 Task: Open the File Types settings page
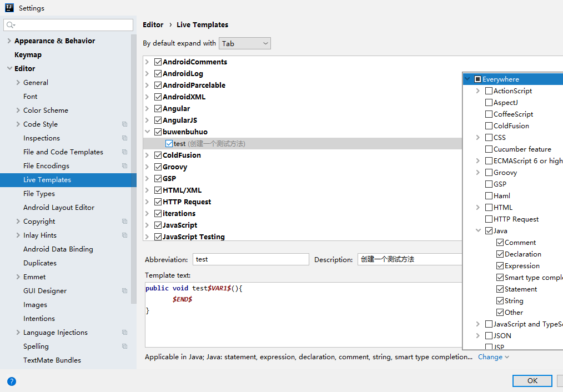point(39,194)
